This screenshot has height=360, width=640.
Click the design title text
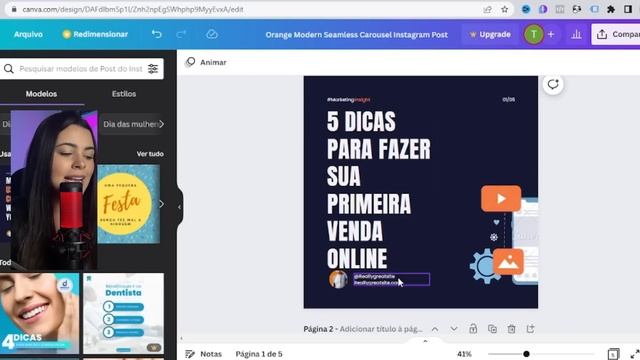[356, 35]
